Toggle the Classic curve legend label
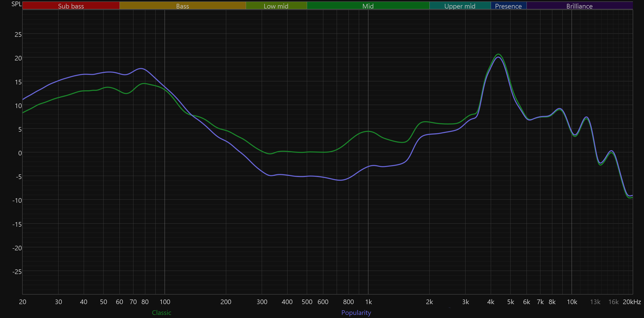This screenshot has height=318, width=644. (162, 313)
